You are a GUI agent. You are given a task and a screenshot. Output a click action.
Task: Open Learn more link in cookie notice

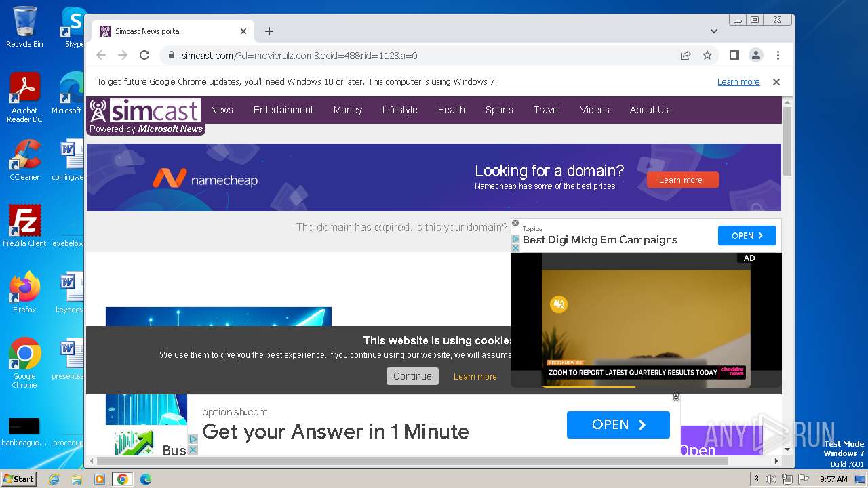(475, 377)
